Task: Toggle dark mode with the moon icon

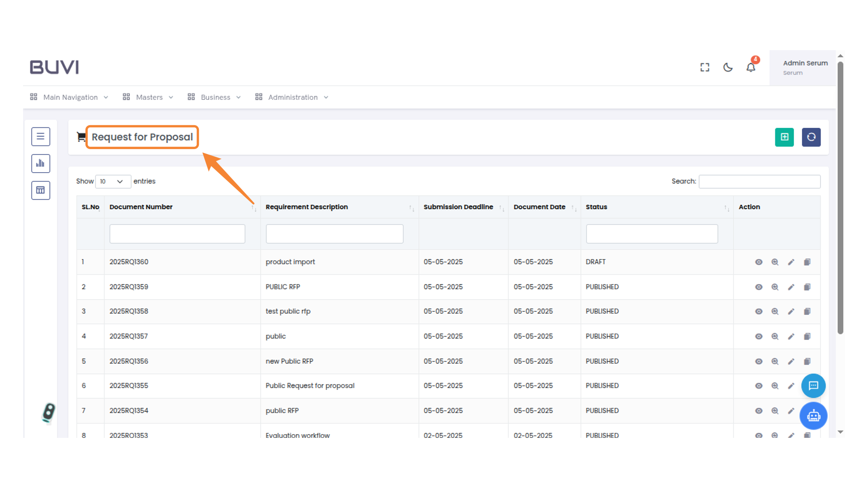Action: pyautogui.click(x=727, y=67)
